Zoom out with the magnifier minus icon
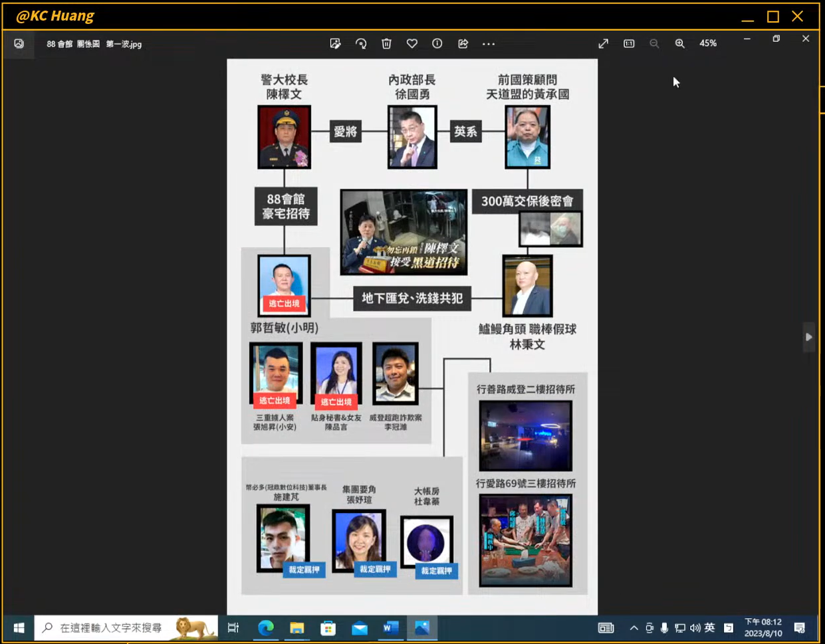The height and width of the screenshot is (644, 825). pyautogui.click(x=654, y=44)
